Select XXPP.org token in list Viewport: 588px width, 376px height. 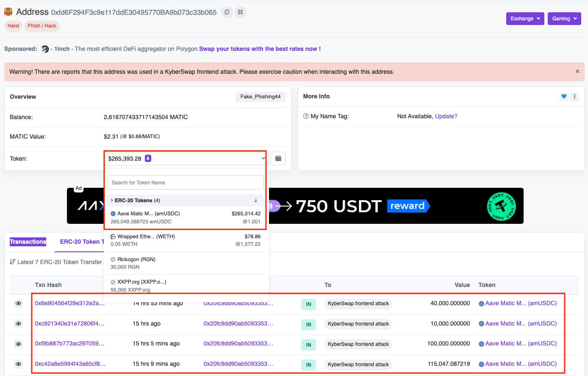pos(186,286)
